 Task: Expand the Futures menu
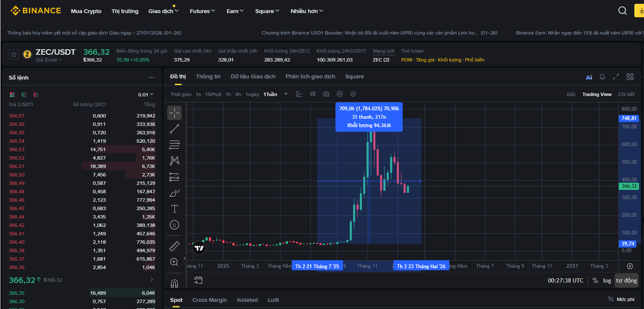click(203, 11)
